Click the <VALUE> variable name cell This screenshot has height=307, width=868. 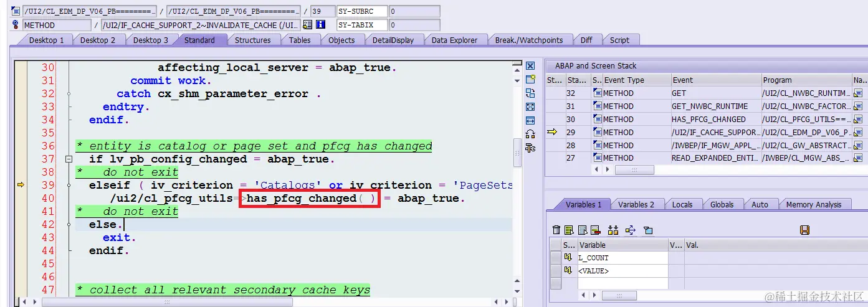622,271
